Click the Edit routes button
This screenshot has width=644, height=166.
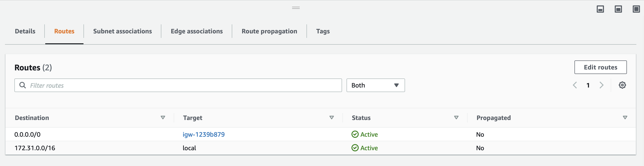coord(601,67)
